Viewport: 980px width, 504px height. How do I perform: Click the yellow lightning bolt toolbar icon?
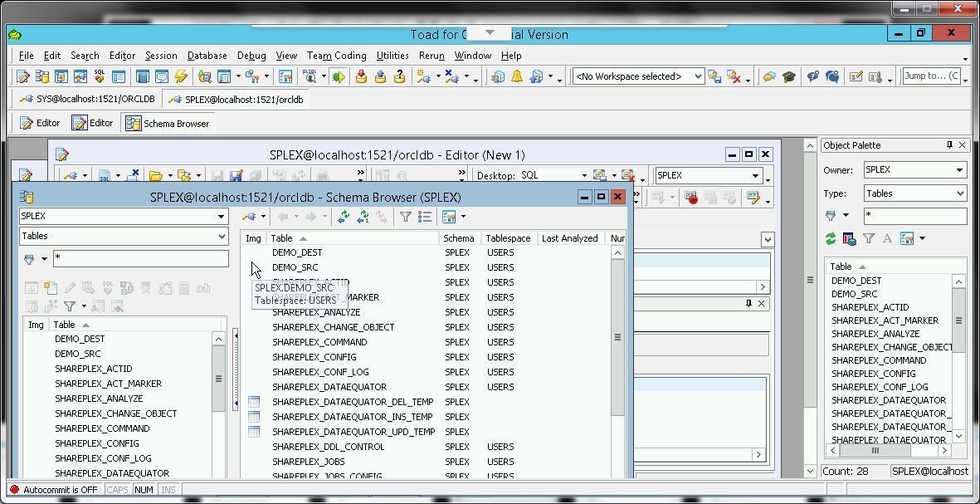(x=181, y=76)
